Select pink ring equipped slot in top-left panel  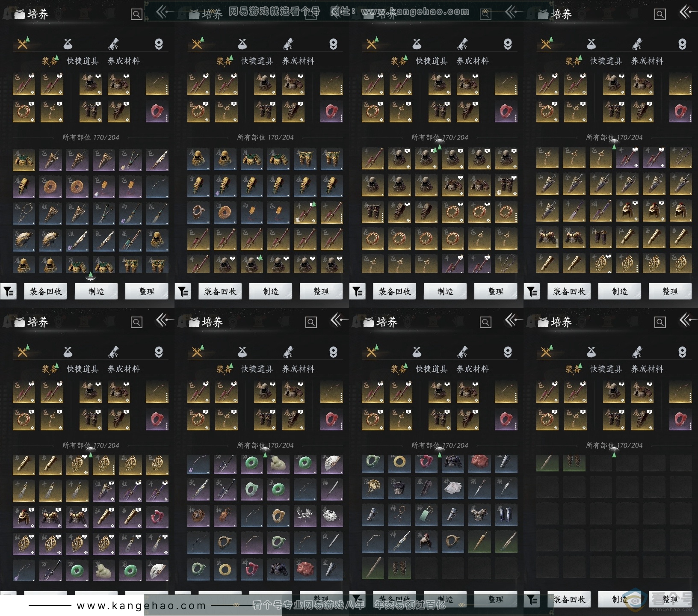click(x=157, y=112)
